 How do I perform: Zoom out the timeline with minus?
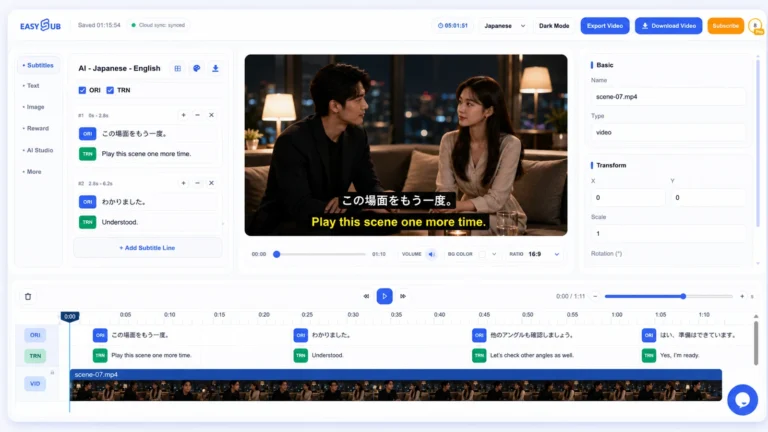tap(595, 296)
